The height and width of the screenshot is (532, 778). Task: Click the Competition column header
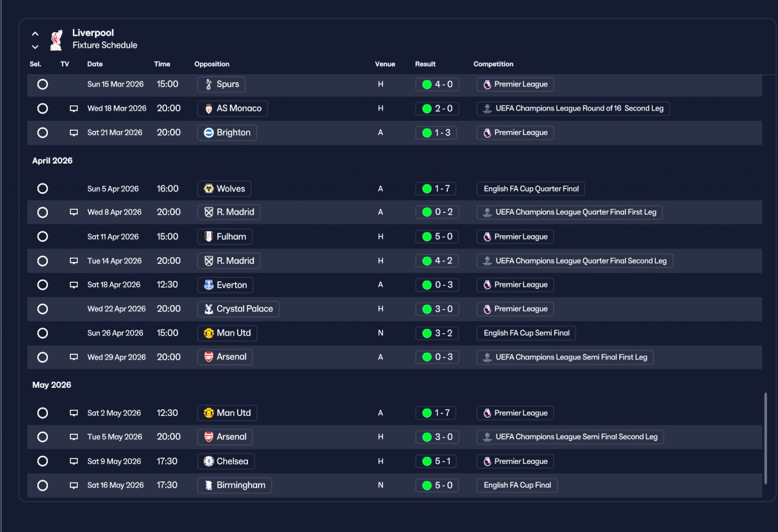pos(494,64)
